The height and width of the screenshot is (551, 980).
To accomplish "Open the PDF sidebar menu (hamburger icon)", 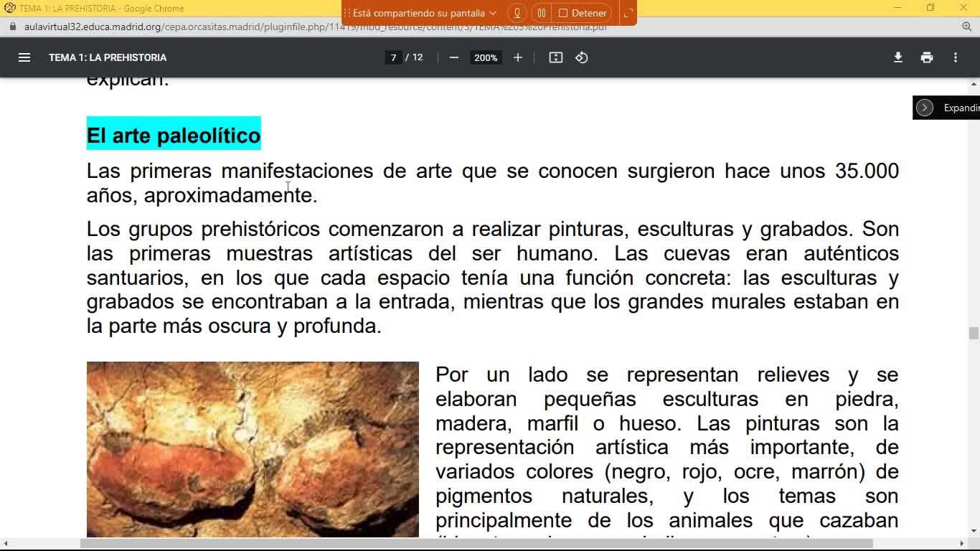I will [x=24, y=57].
